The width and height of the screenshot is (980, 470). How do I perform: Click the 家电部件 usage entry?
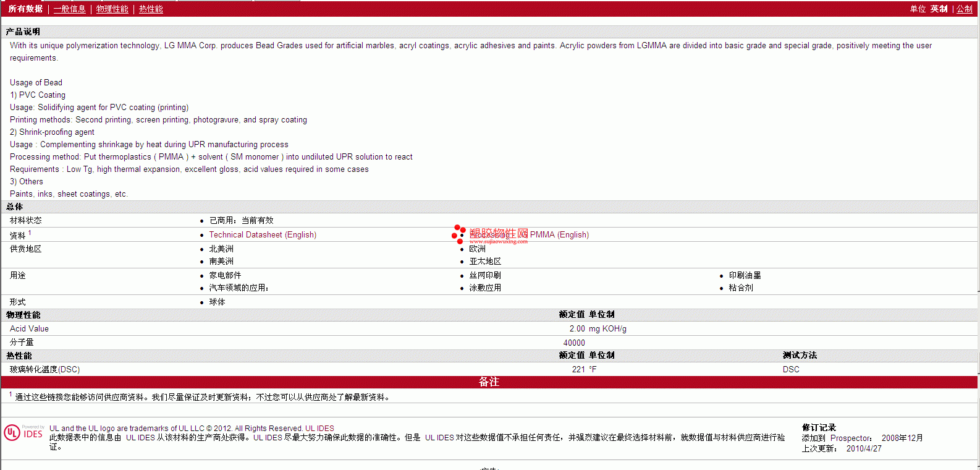225,275
